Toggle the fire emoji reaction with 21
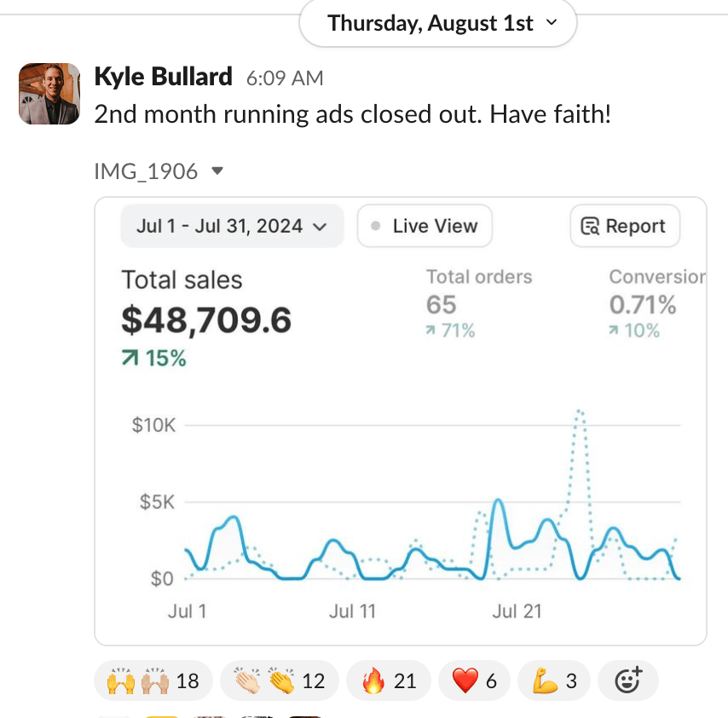This screenshot has height=718, width=728. point(389,680)
